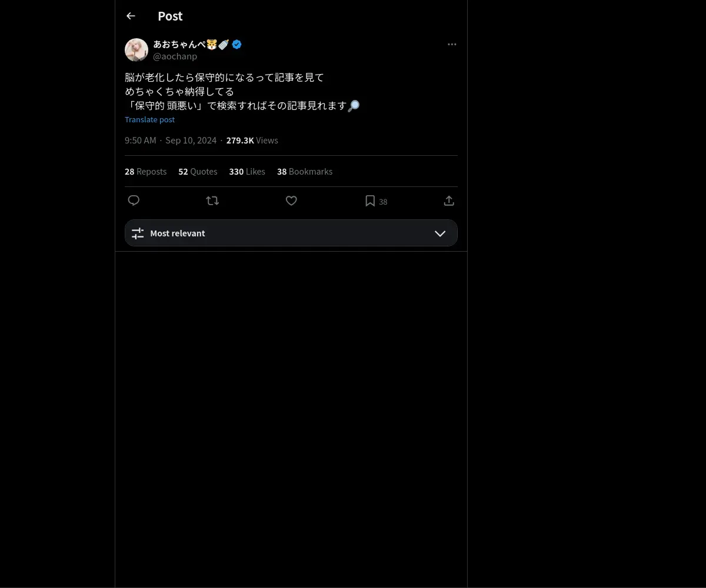Image resolution: width=706 pixels, height=588 pixels.
Task: Click the repost arrows icon
Action: (x=212, y=201)
